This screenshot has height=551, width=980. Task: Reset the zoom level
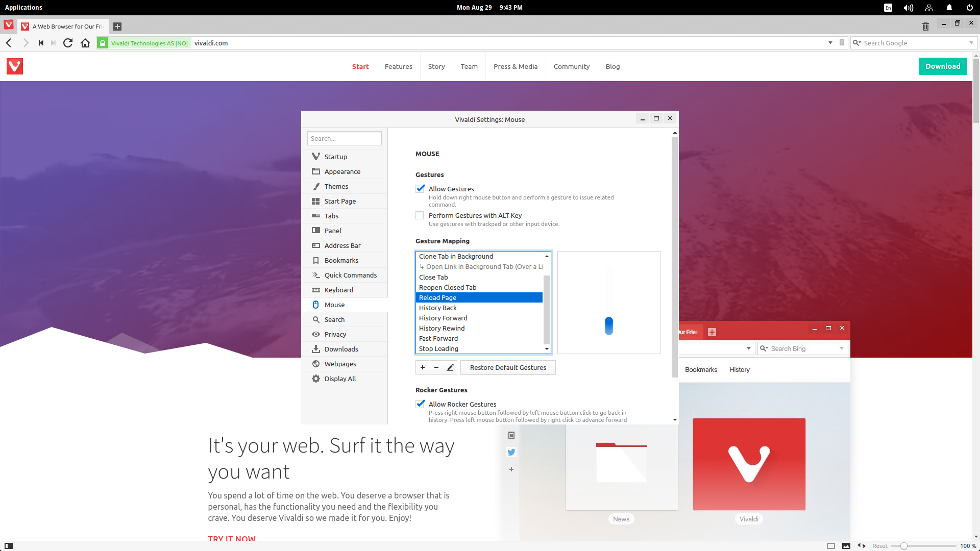click(x=879, y=546)
